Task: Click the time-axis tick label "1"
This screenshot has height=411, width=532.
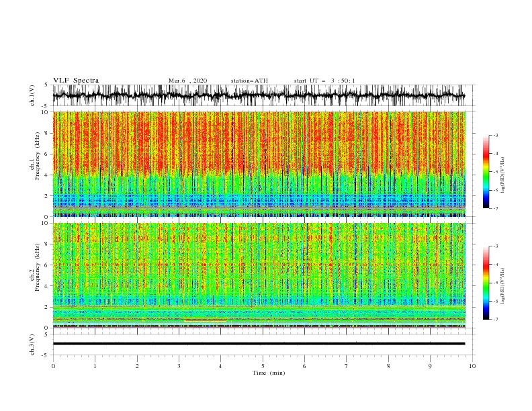Action: (95, 366)
